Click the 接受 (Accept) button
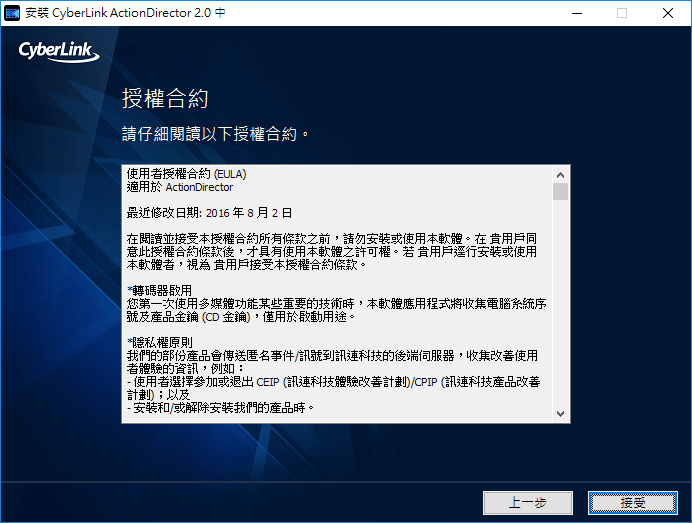 click(632, 503)
